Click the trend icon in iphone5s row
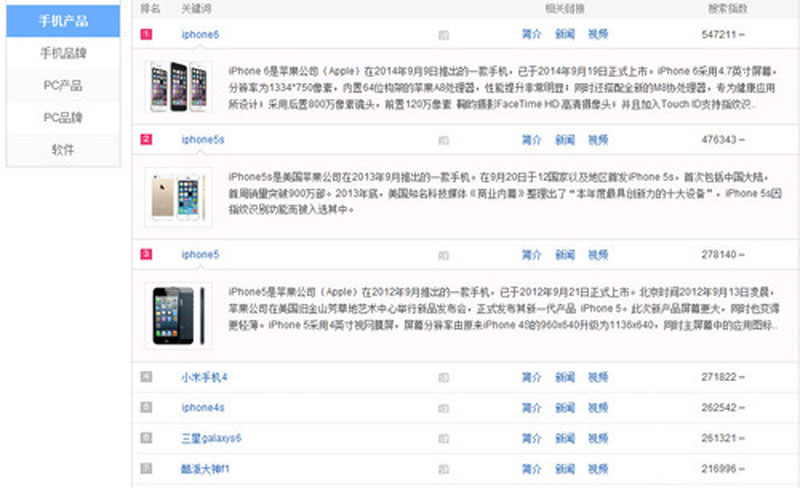 (x=443, y=140)
